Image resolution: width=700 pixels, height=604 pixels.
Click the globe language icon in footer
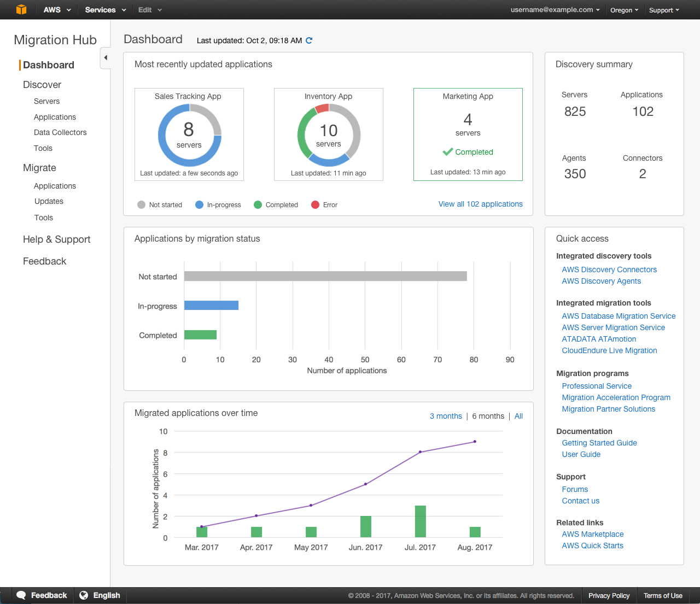click(x=84, y=595)
